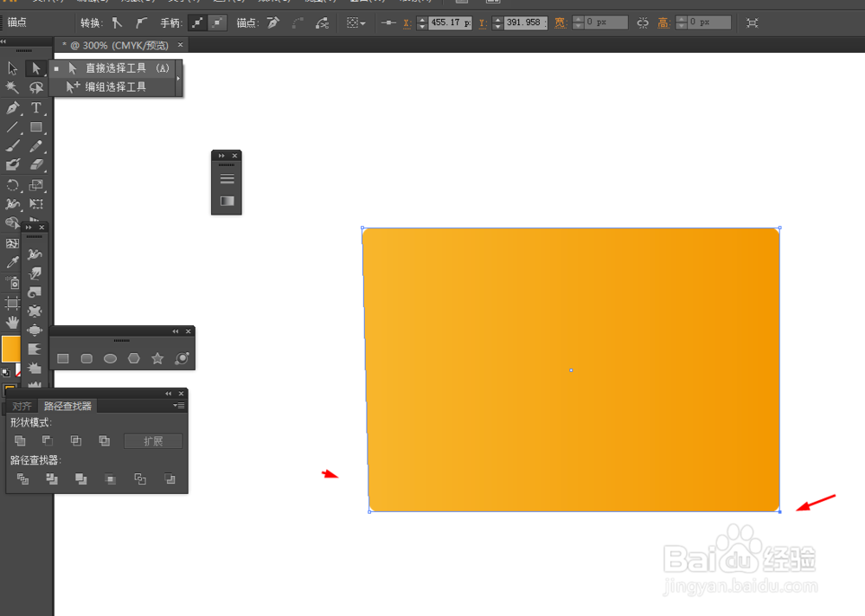Click the Y value stepper arrows
This screenshot has width=865, height=616.
497,22
